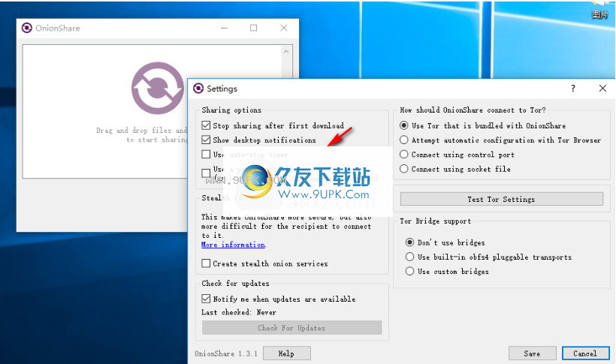Minimize the OnionShare main window
Screen dimensions: 616x364
point(224,28)
